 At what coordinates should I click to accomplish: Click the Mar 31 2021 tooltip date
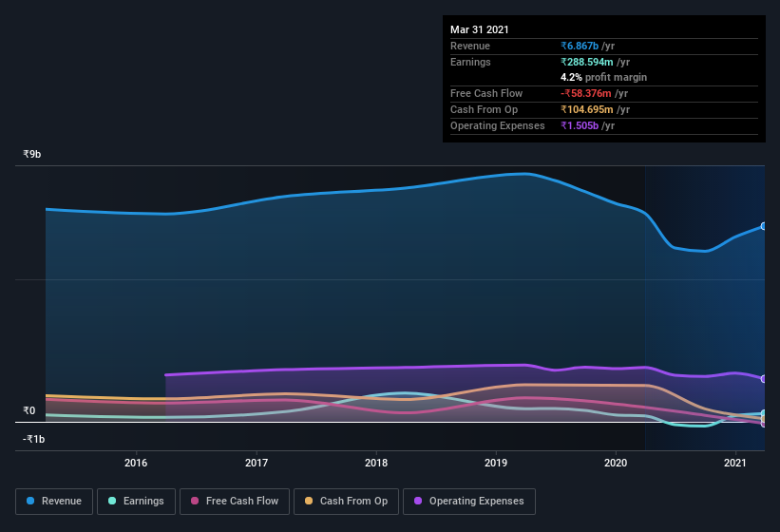point(480,29)
